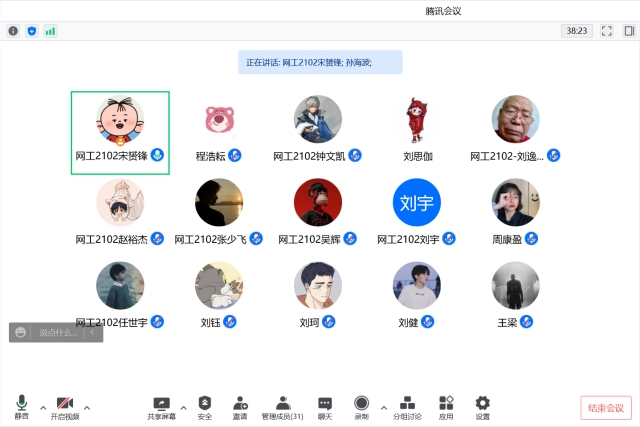This screenshot has width=640, height=427.
Task: Select participant tile 网工2102宋赞锋
Action: [120, 133]
